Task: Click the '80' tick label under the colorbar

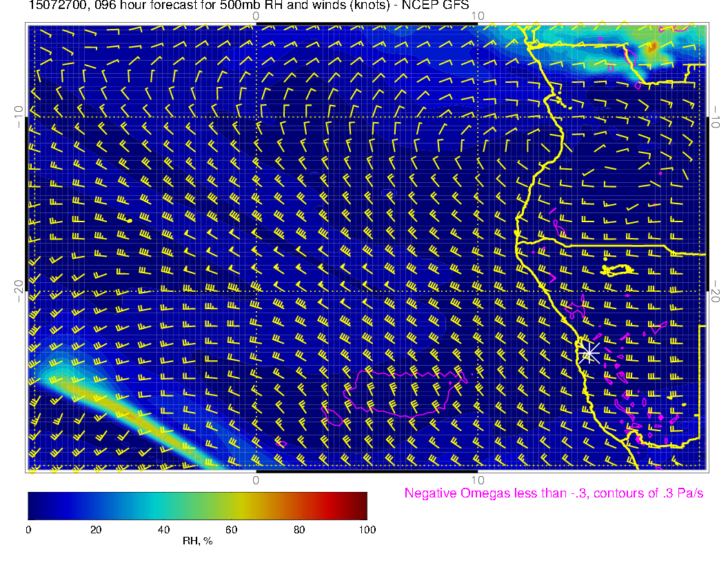Action: click(x=299, y=530)
